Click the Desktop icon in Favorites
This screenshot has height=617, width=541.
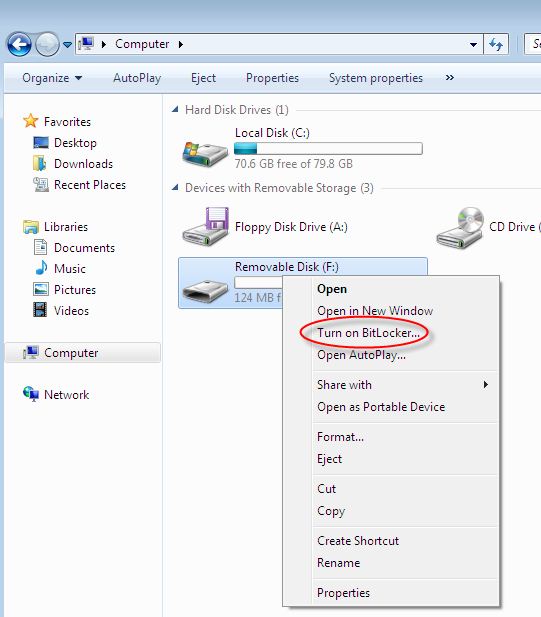click(41, 142)
